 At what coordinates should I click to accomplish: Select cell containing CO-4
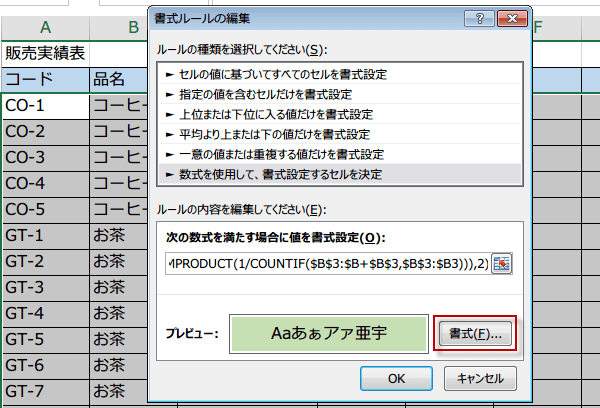pos(46,184)
